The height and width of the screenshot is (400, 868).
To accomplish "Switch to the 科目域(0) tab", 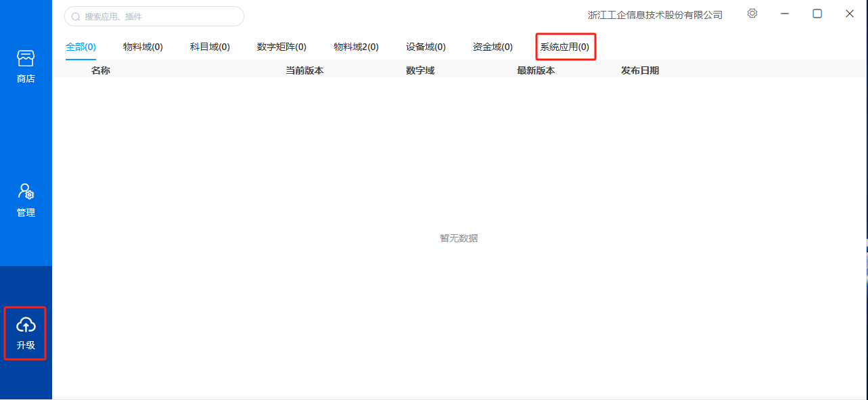I will coord(210,47).
